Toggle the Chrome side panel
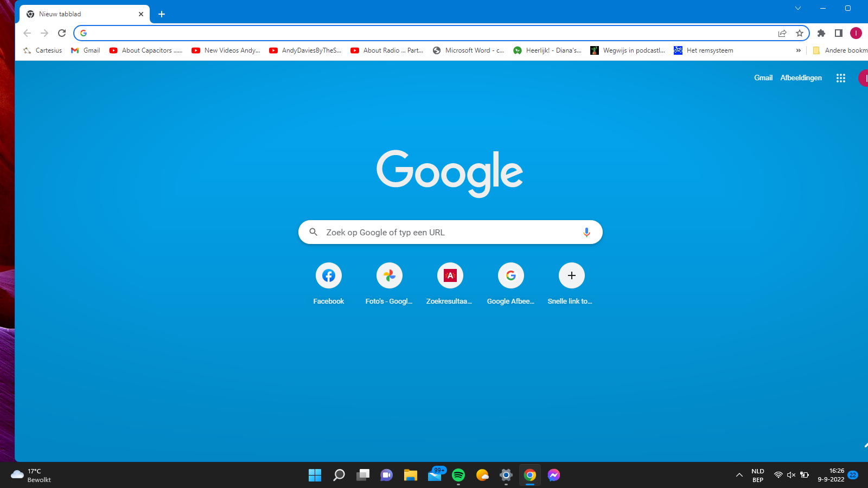The image size is (868, 488). (839, 33)
